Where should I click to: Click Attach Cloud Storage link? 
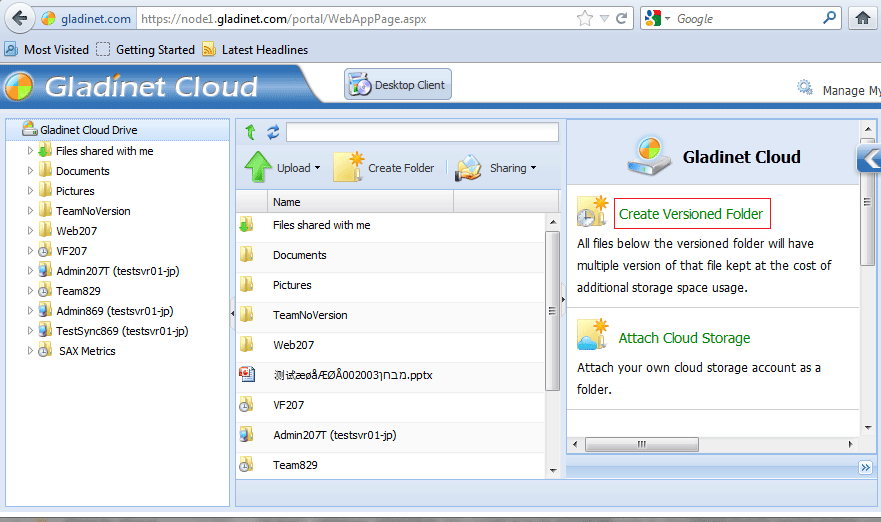pos(684,338)
